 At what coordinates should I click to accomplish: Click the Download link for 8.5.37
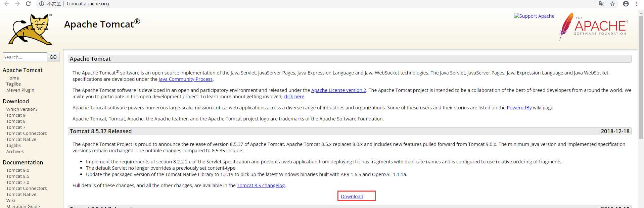[352, 196]
